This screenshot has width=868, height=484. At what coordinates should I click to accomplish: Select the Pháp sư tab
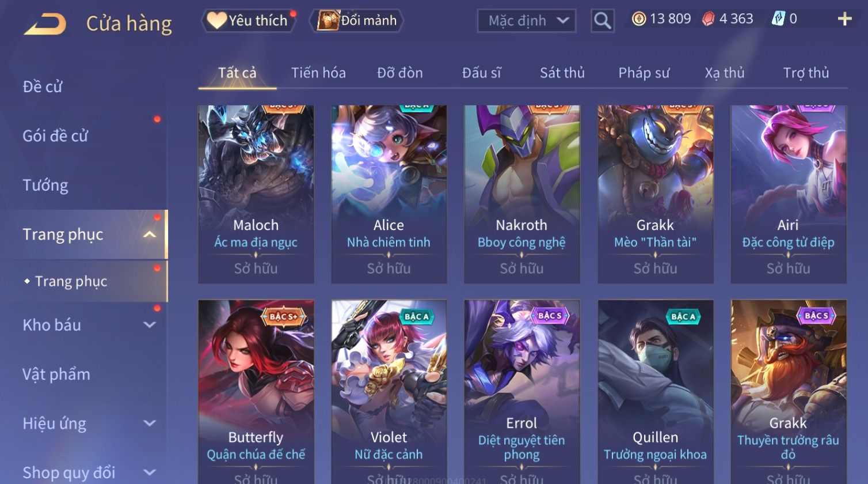(x=644, y=73)
